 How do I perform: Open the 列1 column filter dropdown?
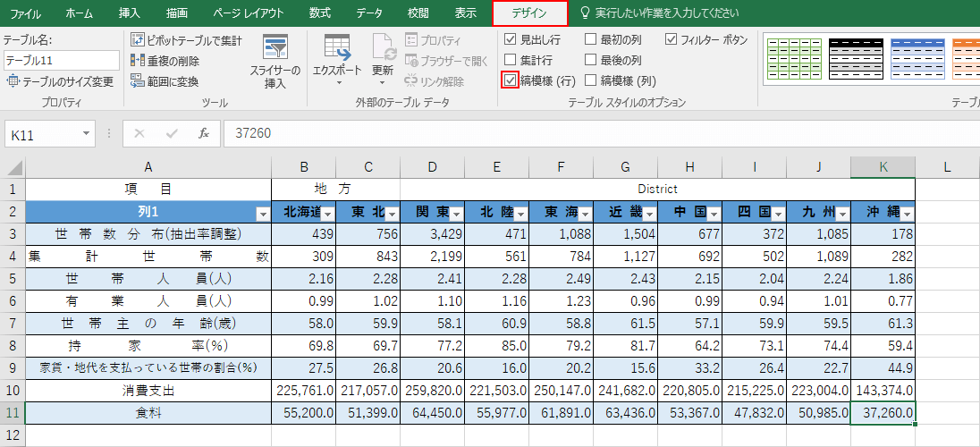click(x=263, y=215)
